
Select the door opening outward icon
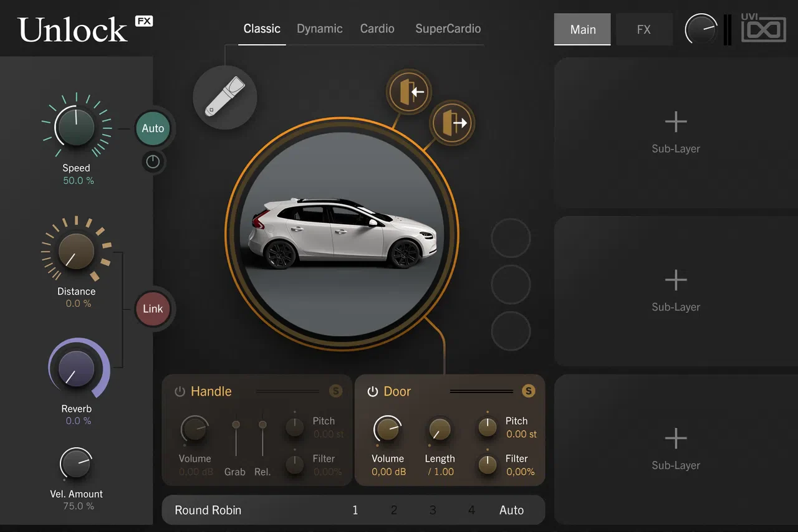(x=452, y=123)
